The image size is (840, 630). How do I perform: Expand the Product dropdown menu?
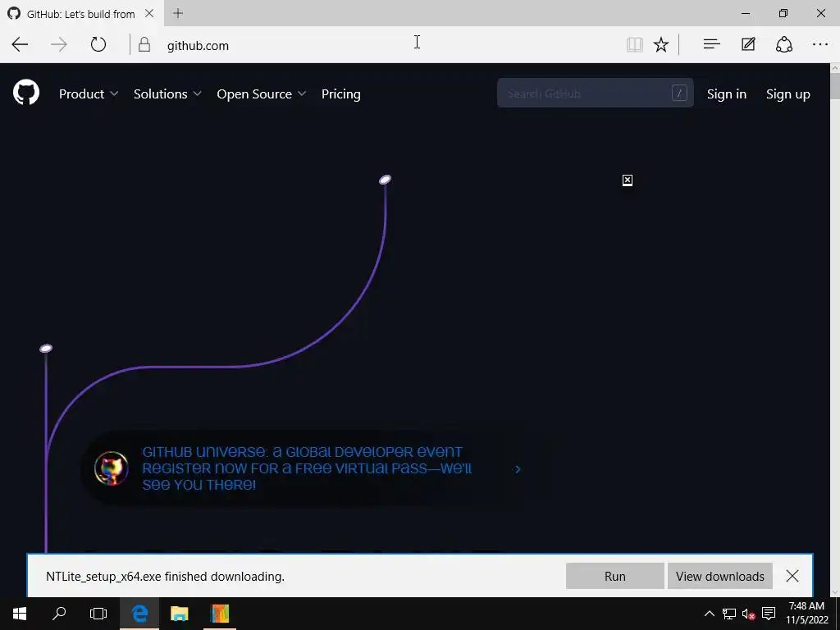coord(89,94)
